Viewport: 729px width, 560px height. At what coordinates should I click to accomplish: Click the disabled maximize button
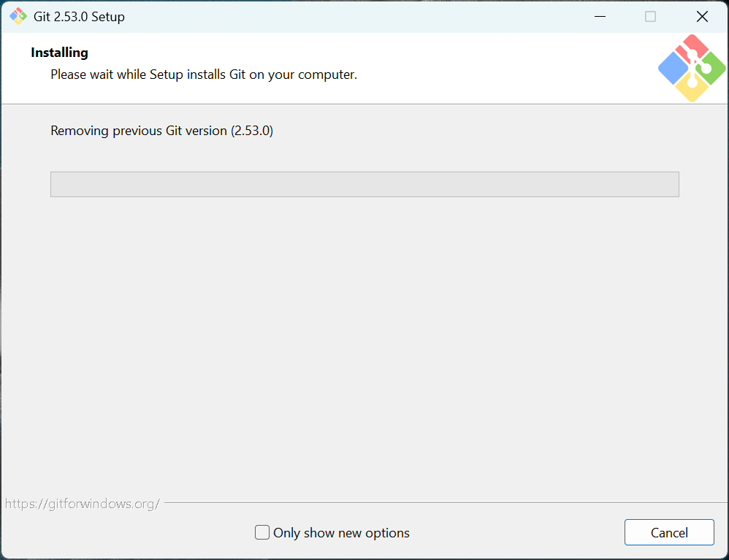[650, 17]
